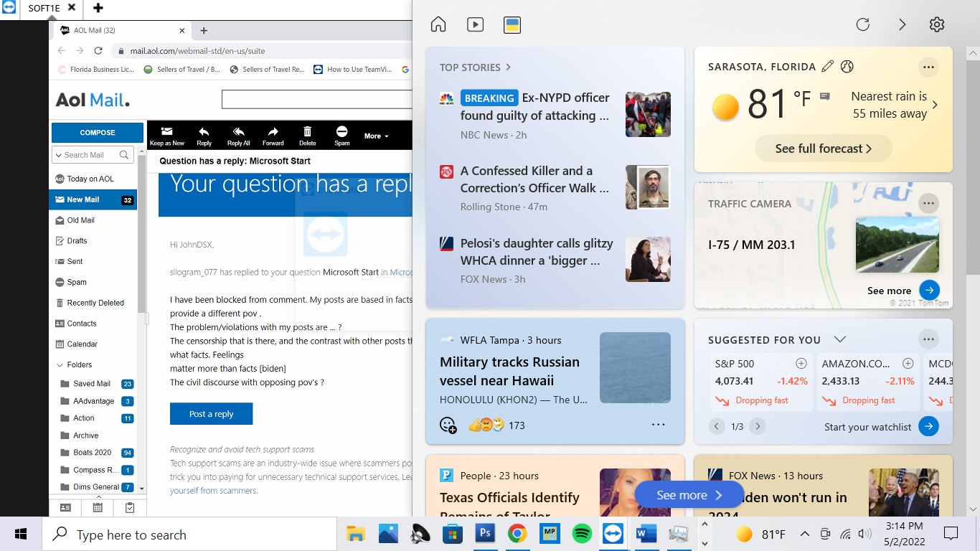The image size is (980, 551).
Task: Click the floating See more button
Action: pyautogui.click(x=689, y=495)
